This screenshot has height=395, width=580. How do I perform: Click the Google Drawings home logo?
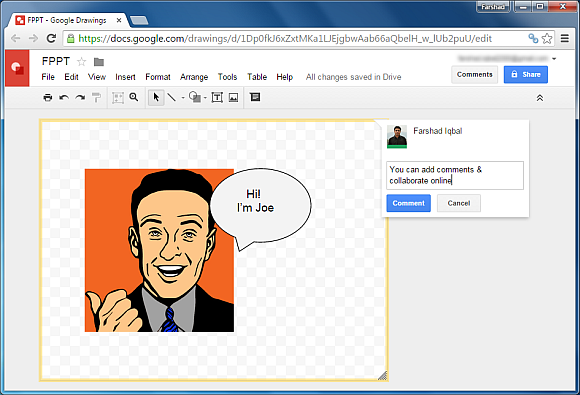[x=17, y=68]
